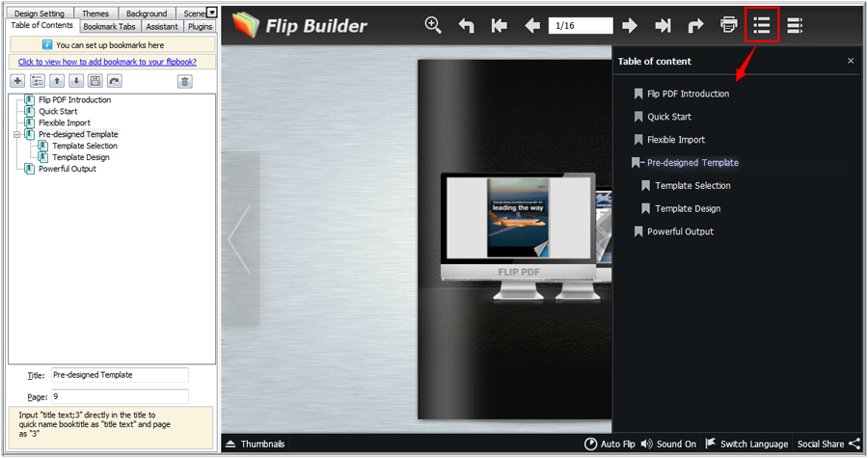
Task: Jump to the last page
Action: pyautogui.click(x=663, y=25)
